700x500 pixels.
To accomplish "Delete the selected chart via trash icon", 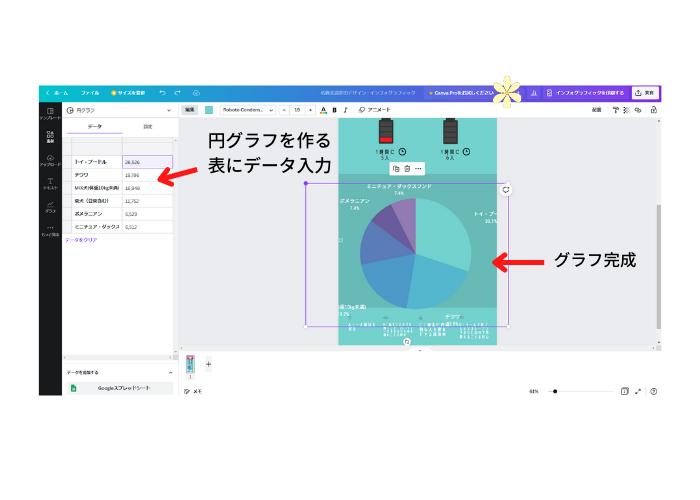I will point(407,169).
